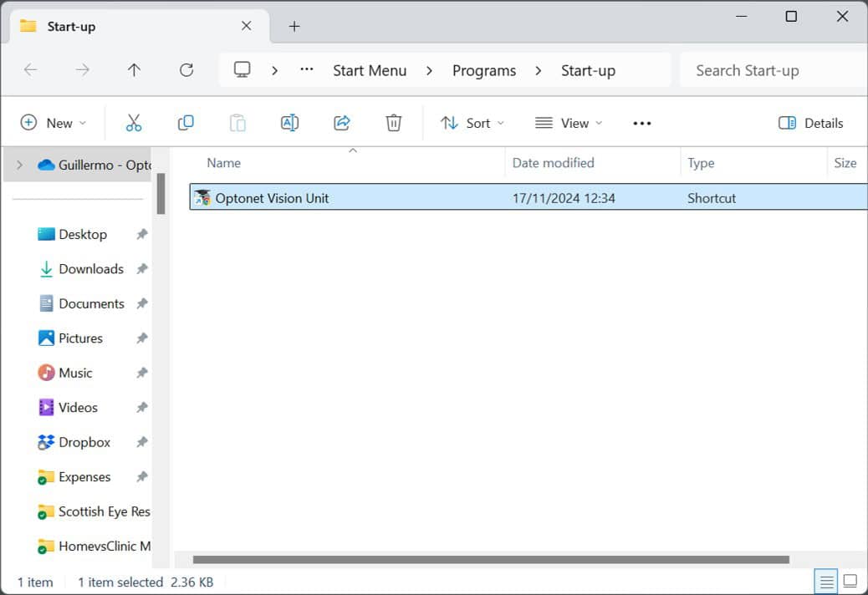Switch to large thumbnails view icon in status bar
Image resolution: width=868 pixels, height=595 pixels.
coord(850,581)
